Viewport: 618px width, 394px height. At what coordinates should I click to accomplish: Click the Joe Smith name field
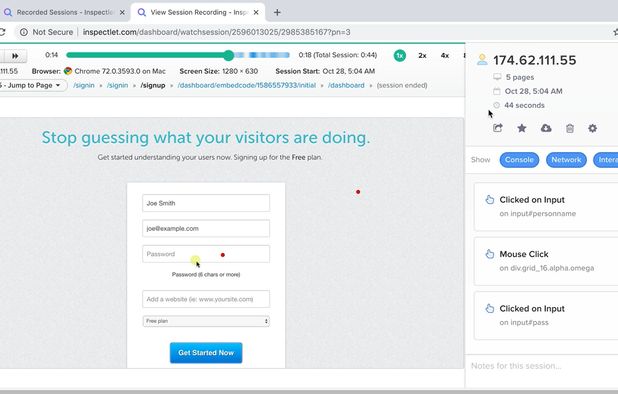pos(206,203)
